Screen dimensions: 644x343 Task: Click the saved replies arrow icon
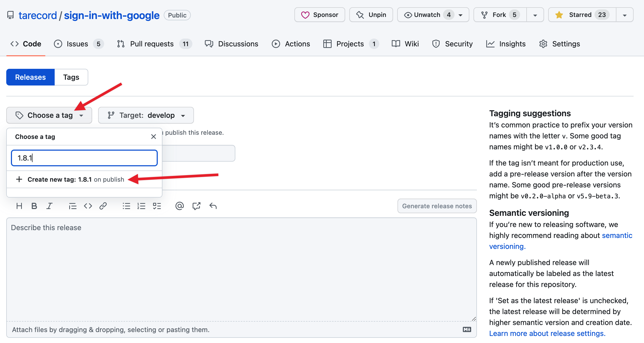tap(213, 206)
